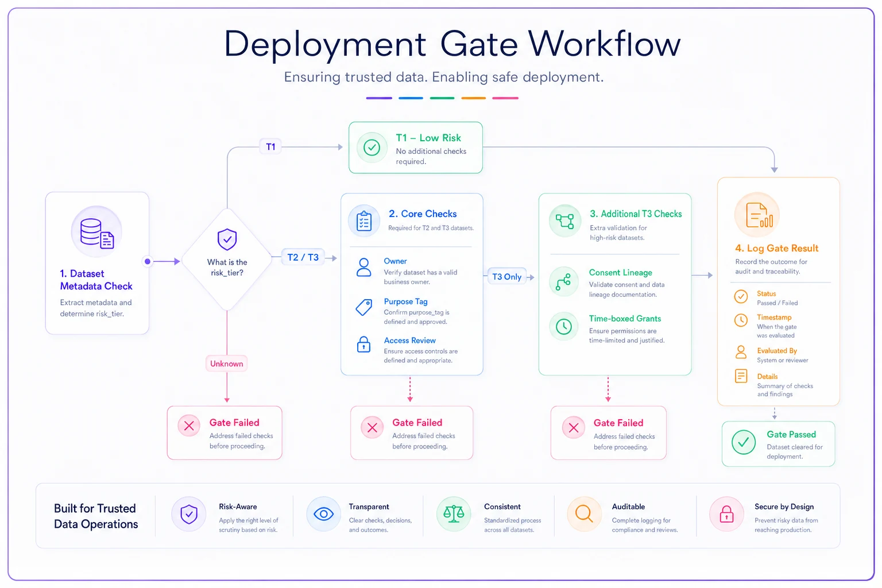Click the green check icon in Gate Passed

744,442
